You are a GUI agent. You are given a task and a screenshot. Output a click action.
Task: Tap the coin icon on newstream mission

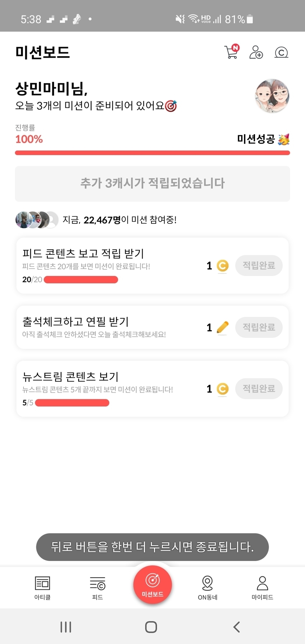222,389
